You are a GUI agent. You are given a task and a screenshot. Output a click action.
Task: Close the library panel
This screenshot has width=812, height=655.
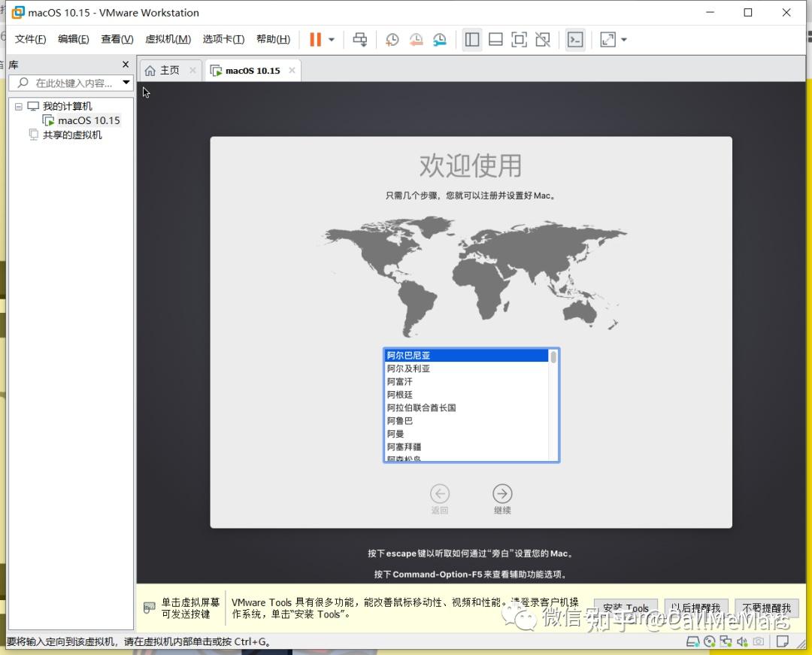pyautogui.click(x=126, y=64)
